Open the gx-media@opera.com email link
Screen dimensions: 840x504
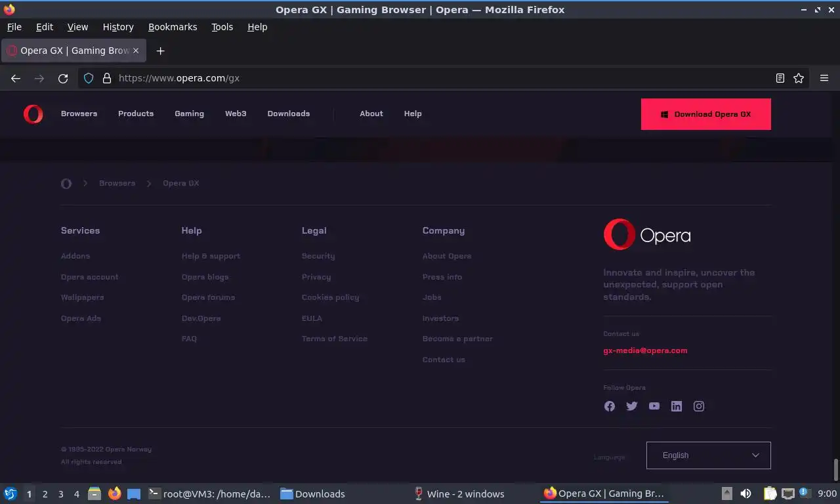click(x=645, y=350)
